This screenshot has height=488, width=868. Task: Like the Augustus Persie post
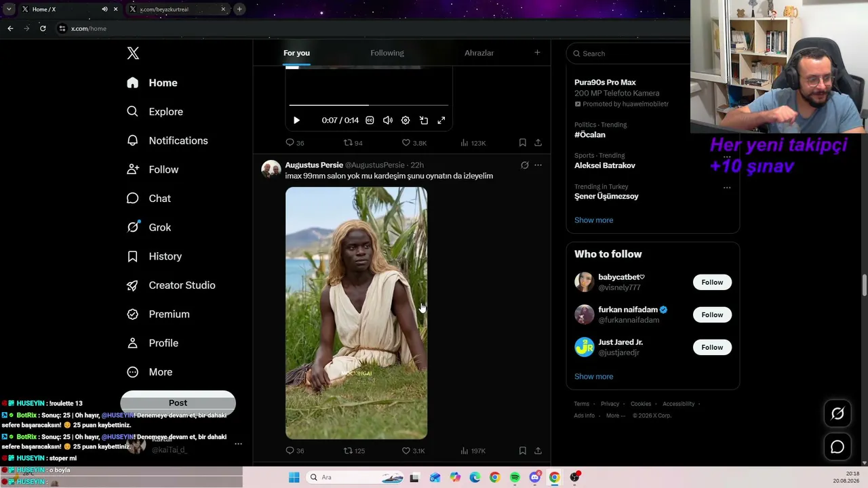[413, 451]
